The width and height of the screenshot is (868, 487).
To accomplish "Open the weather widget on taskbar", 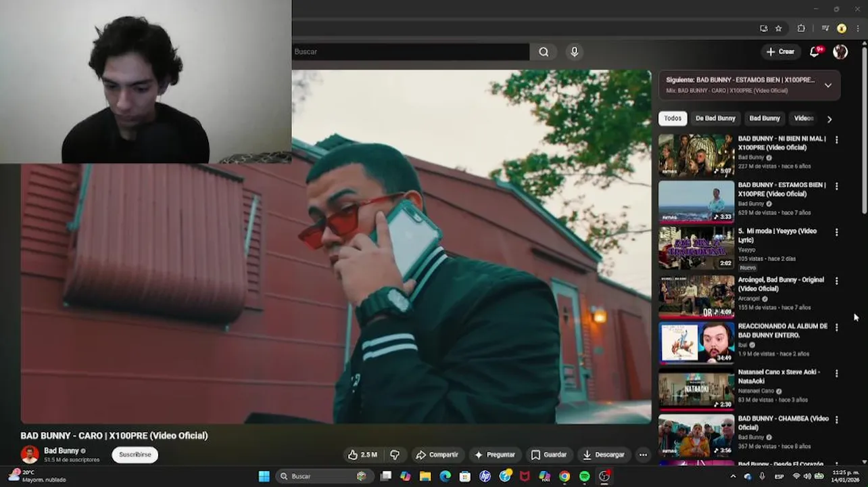I will (37, 476).
